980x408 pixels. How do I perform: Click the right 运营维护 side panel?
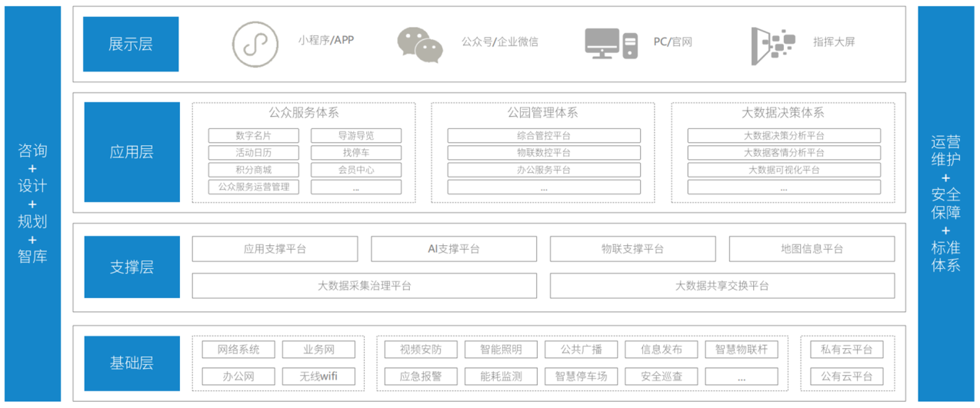point(945,204)
